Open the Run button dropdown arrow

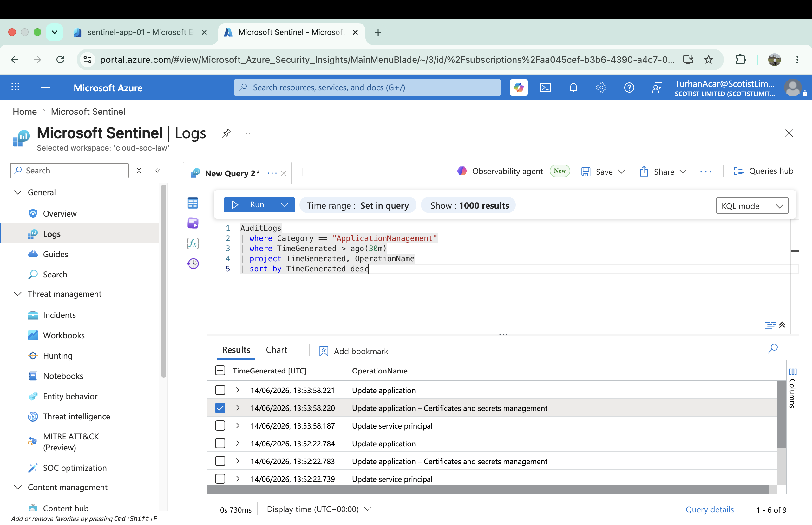(285, 204)
